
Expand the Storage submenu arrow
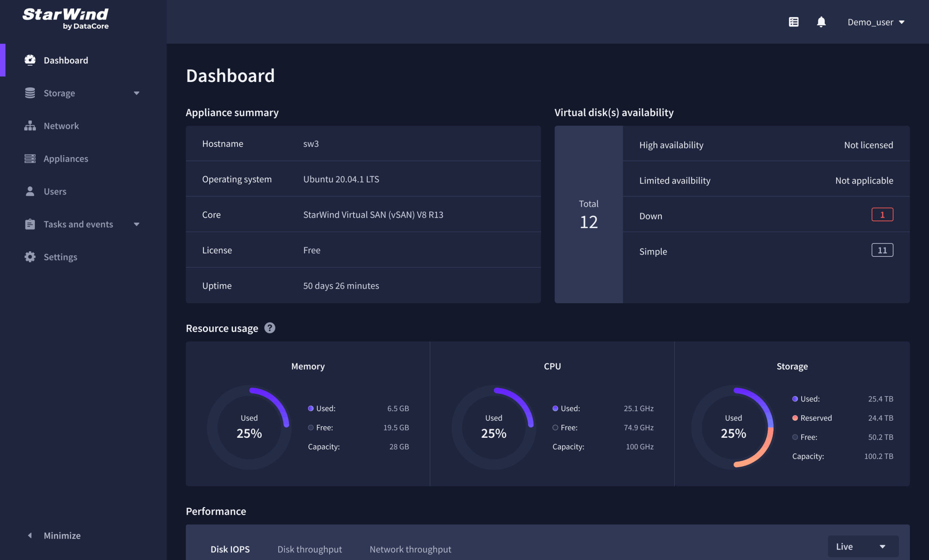[x=136, y=93]
